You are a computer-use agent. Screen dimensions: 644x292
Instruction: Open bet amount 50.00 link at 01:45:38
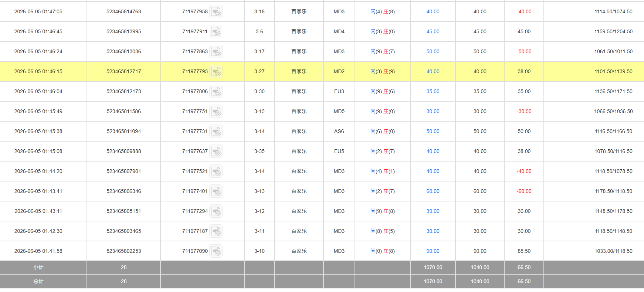coord(433,131)
